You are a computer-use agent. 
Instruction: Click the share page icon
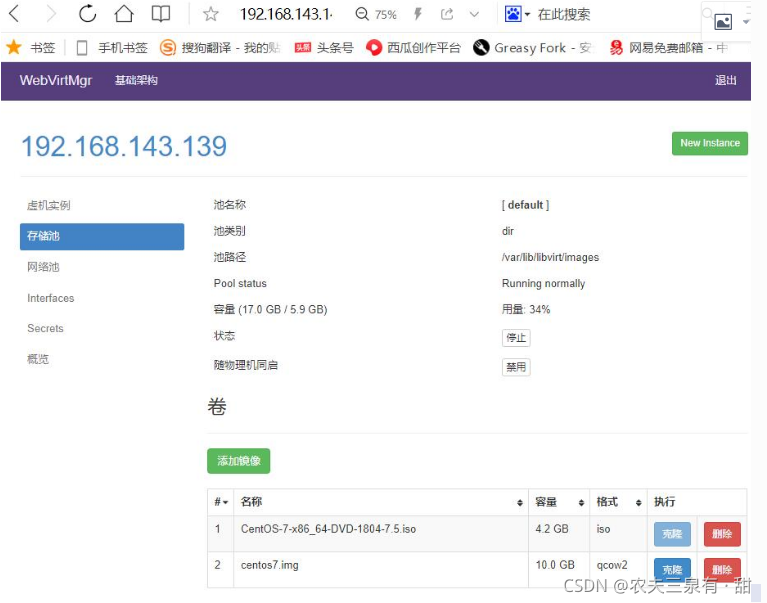[447, 14]
